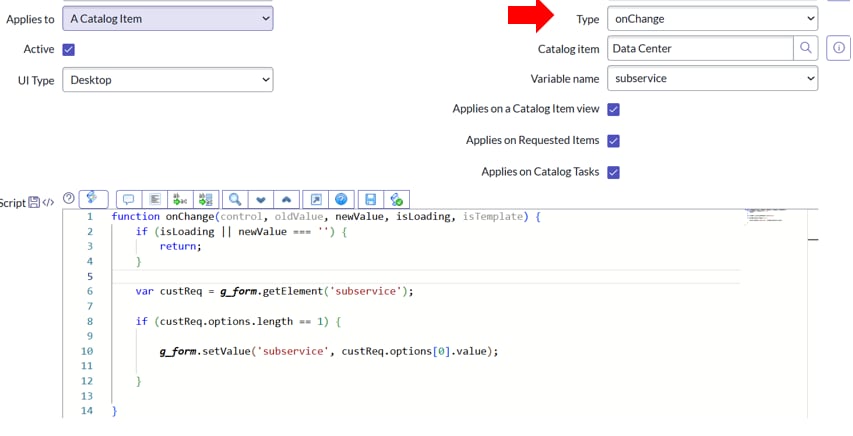This screenshot has width=853, height=436.
Task: Click 'isLoading || newValue' on line 2
Action: click(223, 232)
